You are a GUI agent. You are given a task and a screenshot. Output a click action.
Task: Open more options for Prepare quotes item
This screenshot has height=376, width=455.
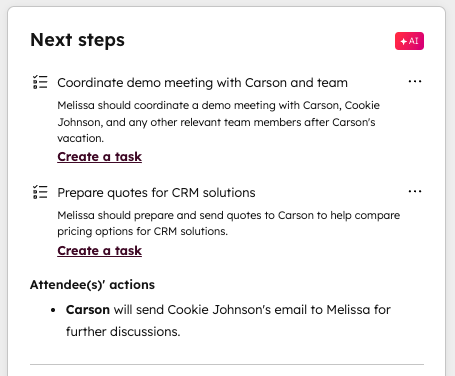pyautogui.click(x=415, y=191)
